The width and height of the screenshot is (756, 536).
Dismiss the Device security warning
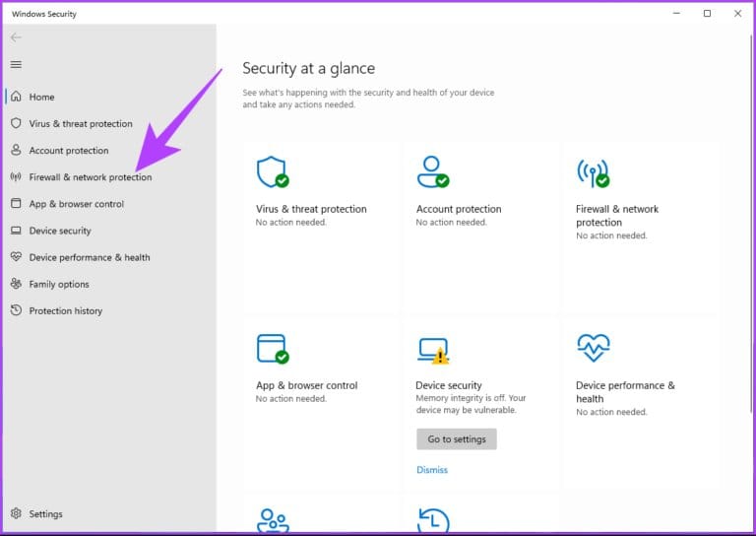coord(431,470)
